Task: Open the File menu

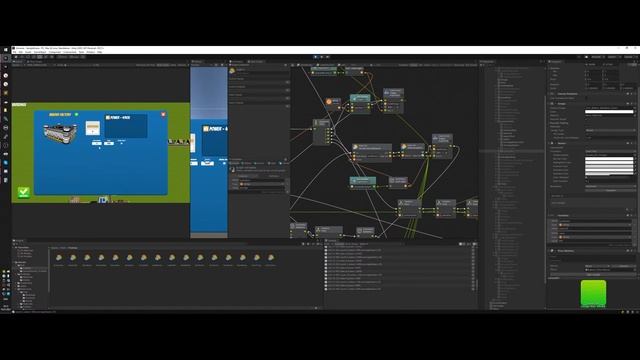Action: (15, 52)
